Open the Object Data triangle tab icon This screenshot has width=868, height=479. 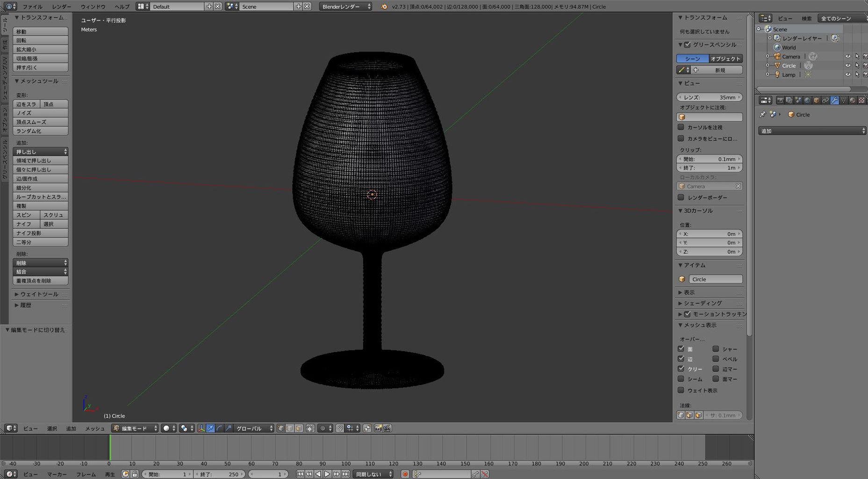(843, 100)
